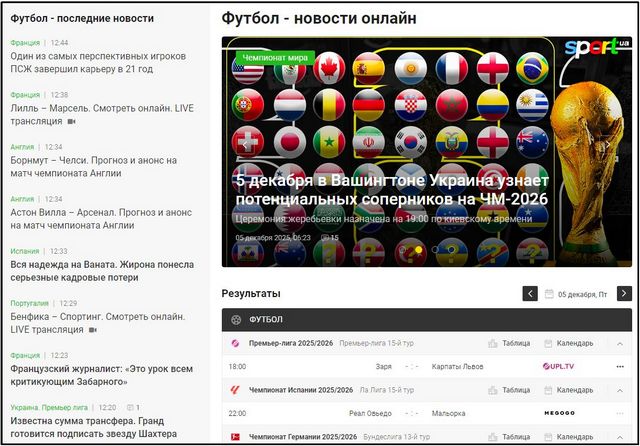Open the headline 5 декабря в Вашингтоне Украина узнает

(392, 190)
